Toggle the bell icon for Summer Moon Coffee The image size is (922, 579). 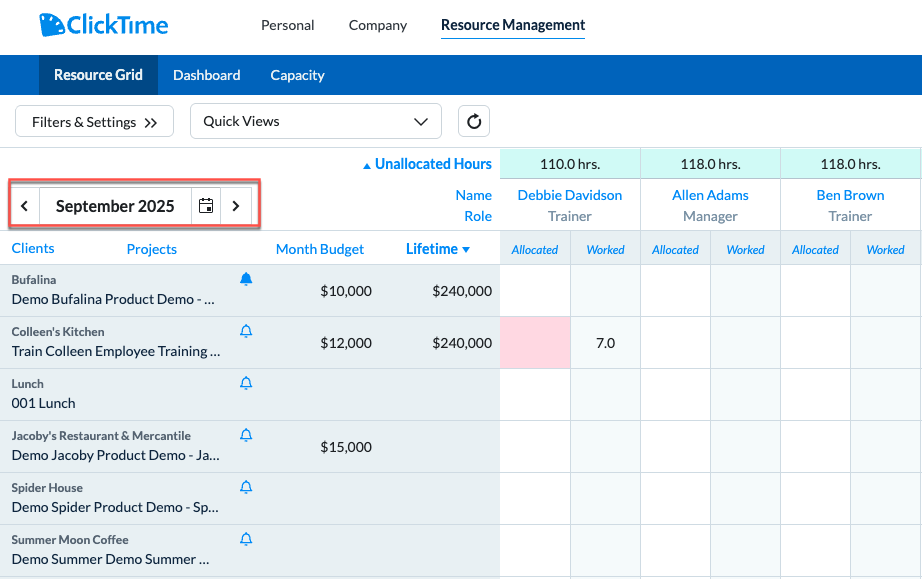click(246, 539)
